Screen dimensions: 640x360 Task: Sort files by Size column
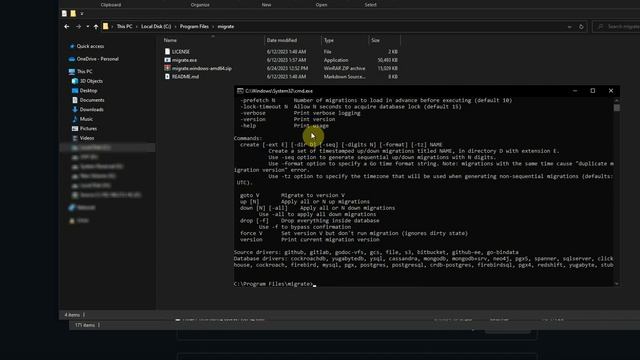point(376,40)
